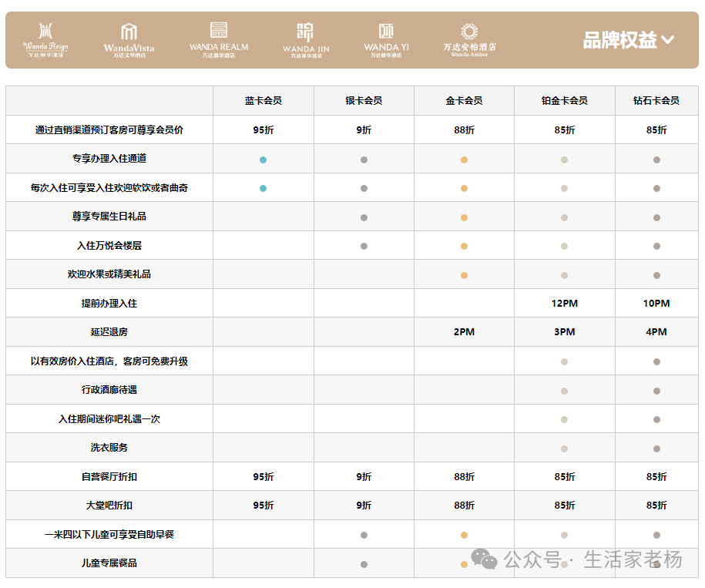
Task: Toggle the 金卡会员 welcome fruit benefit dot
Action: 464,274
